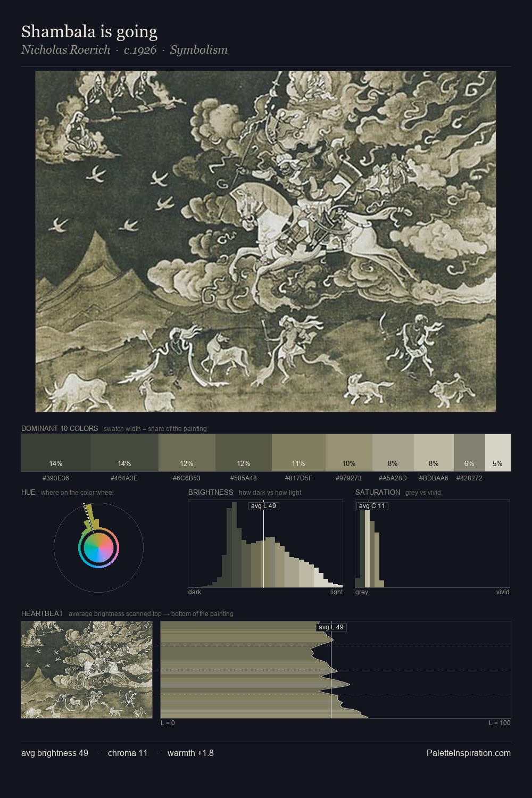
Task: Click the HUE section heading
Action: click(28, 492)
